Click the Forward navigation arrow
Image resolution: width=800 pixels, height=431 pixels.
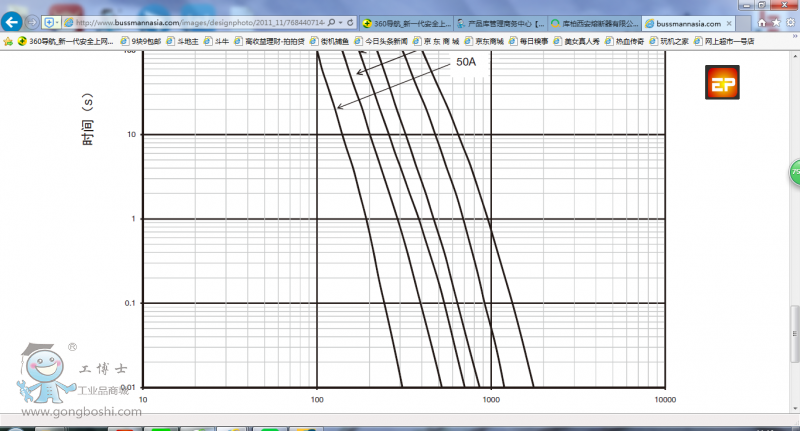coord(32,21)
